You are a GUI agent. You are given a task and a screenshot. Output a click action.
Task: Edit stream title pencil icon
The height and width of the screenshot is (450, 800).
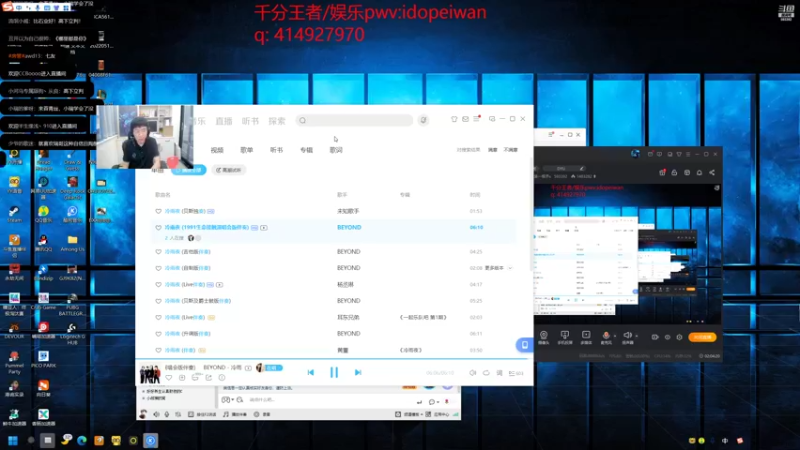[582, 168]
